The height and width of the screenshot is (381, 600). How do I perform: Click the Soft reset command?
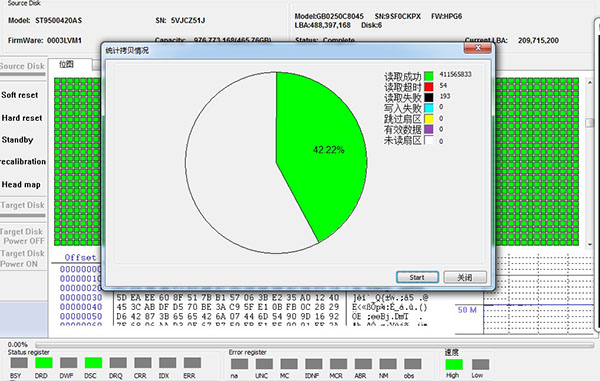tap(20, 95)
